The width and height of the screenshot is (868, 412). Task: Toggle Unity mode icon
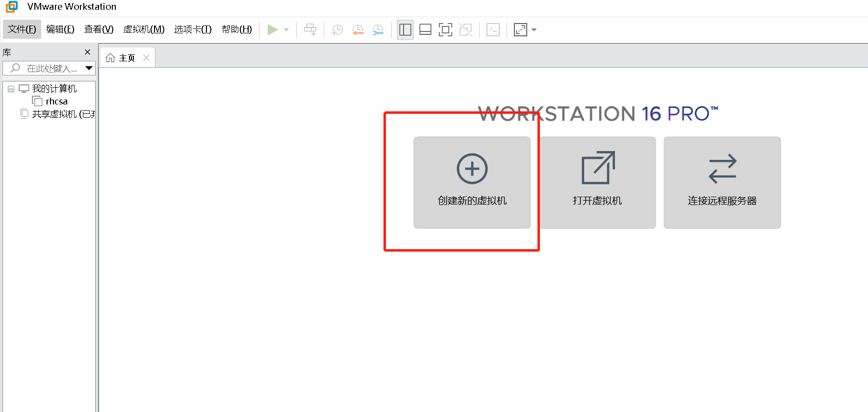coord(465,30)
